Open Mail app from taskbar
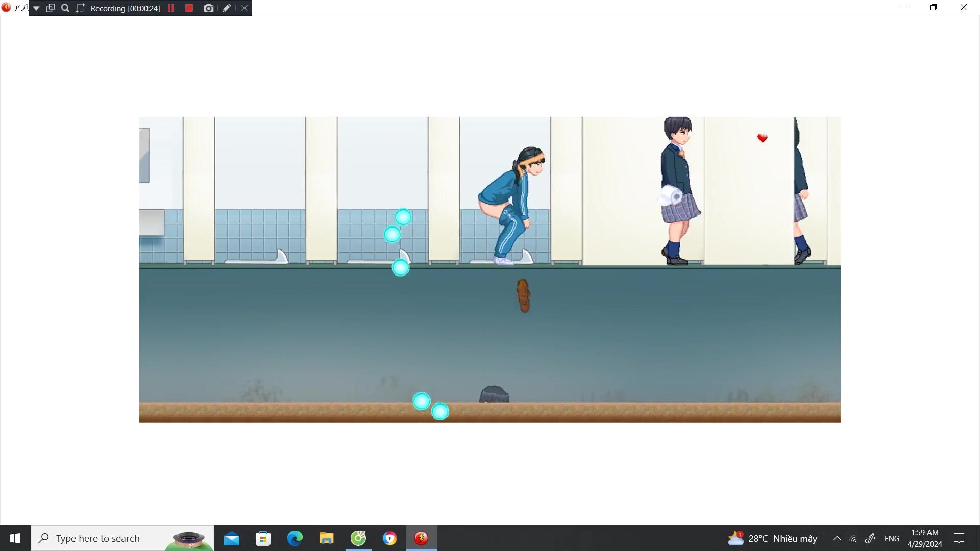Screen dimensions: 980x551 231,538
